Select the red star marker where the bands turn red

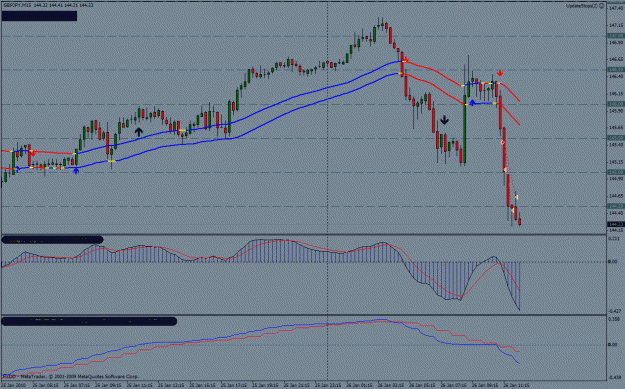click(x=406, y=61)
